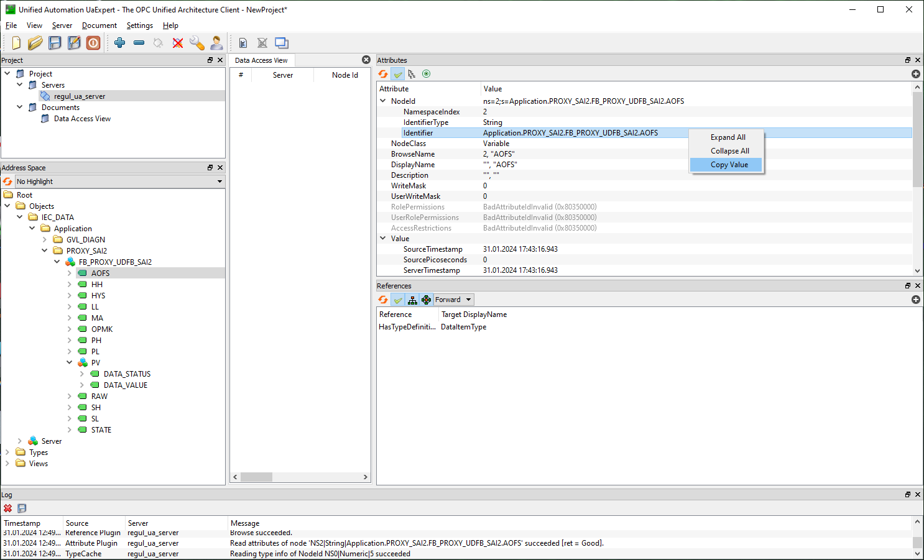
Task: Open the Server menu in the menu bar
Action: pos(62,25)
